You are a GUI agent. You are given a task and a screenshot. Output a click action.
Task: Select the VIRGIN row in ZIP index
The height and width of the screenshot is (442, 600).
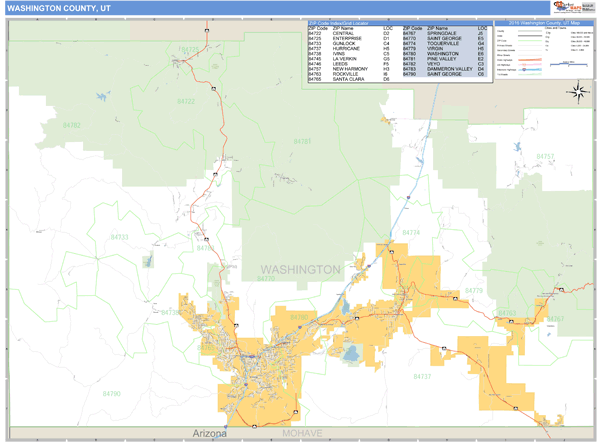click(x=444, y=49)
